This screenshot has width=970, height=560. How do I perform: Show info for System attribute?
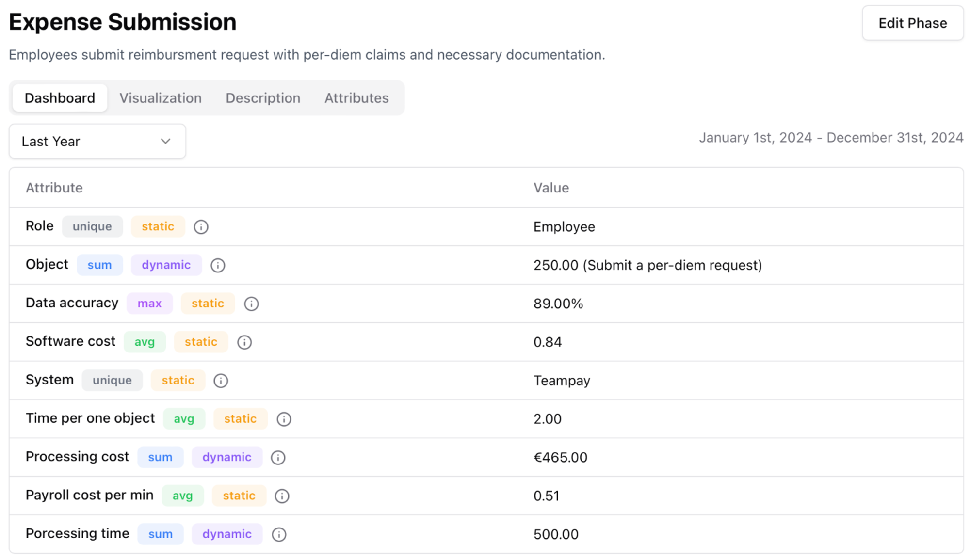coord(221,381)
